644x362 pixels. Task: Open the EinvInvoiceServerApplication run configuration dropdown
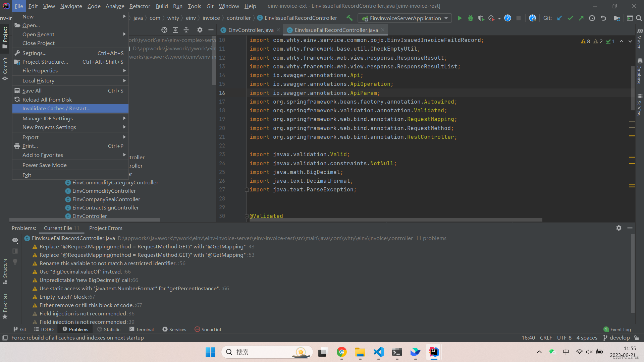[405, 18]
